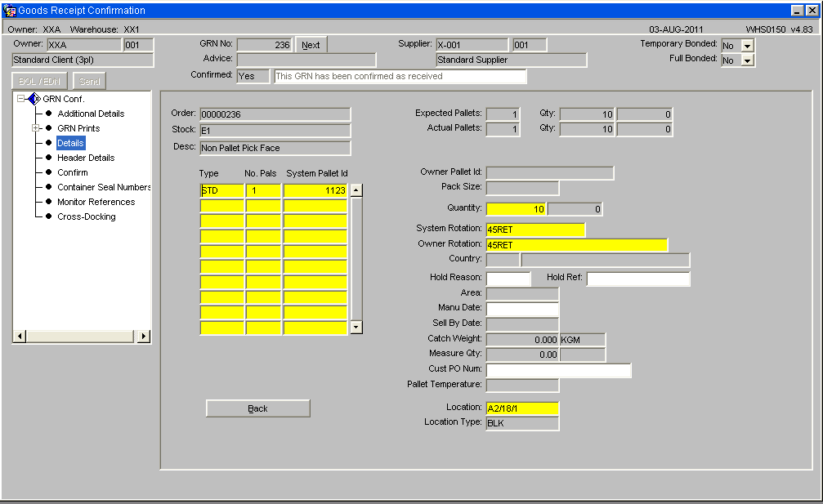Viewport: 823px width, 504px height.
Task: Click the BOL / EDN button
Action: (39, 82)
